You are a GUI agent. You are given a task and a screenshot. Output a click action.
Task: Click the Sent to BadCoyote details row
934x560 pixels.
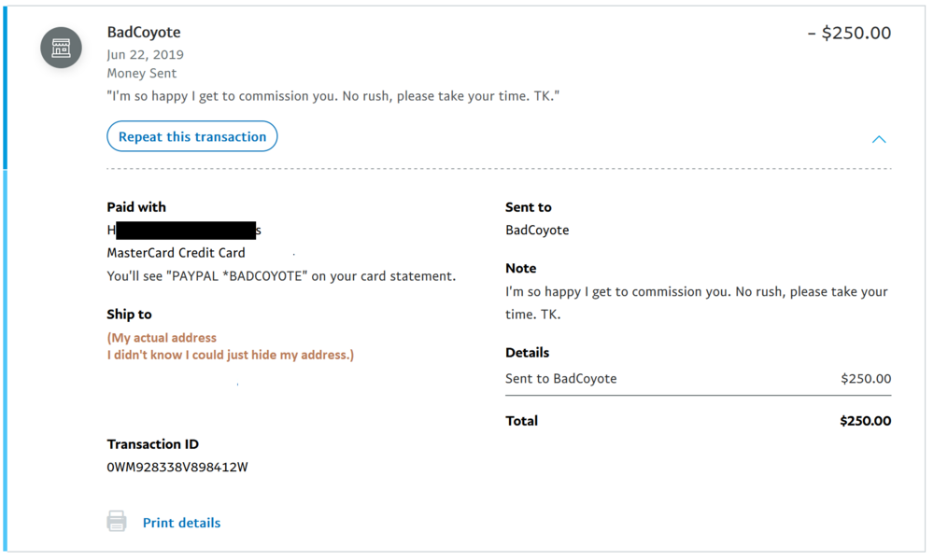coord(698,379)
